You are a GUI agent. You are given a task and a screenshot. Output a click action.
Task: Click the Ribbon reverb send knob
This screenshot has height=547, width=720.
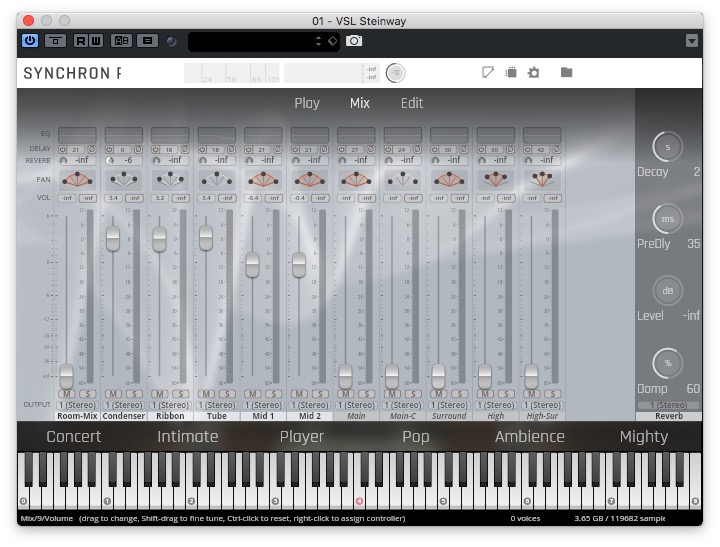[x=157, y=160]
